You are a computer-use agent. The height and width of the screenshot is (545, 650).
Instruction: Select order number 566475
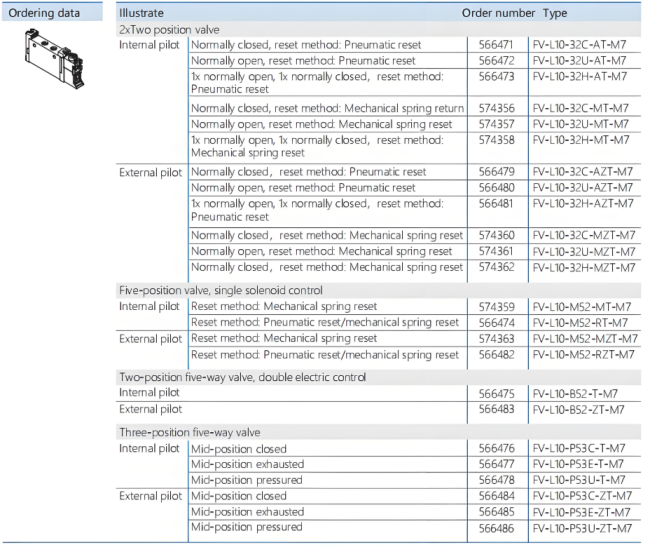pos(496,393)
